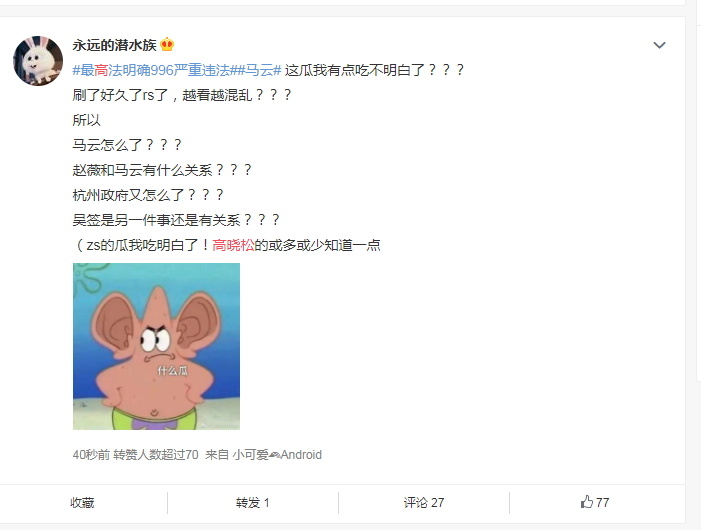Like the post with thumbs-up icon
The image size is (701, 530).
click(587, 502)
